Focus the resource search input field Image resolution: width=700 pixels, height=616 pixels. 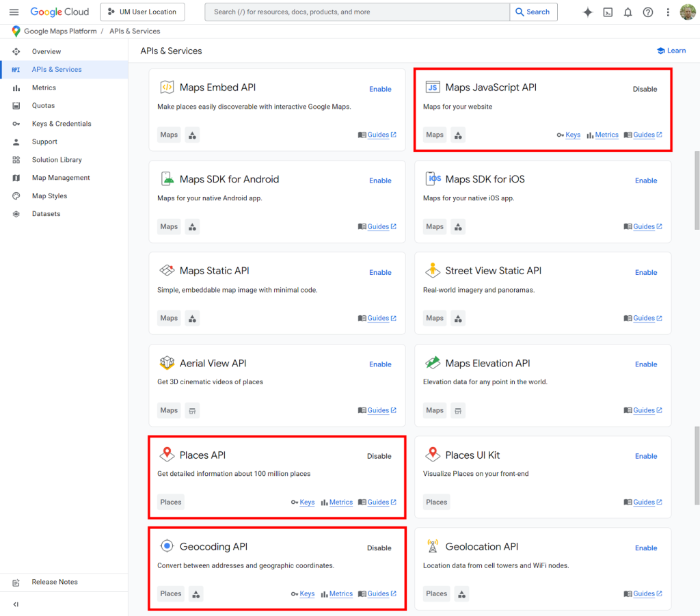[x=357, y=12]
